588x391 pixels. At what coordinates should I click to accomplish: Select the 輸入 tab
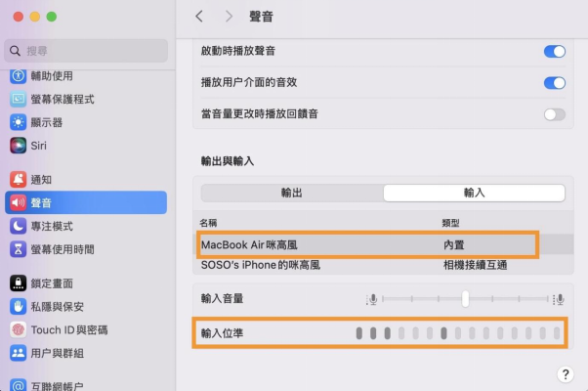coord(475,193)
